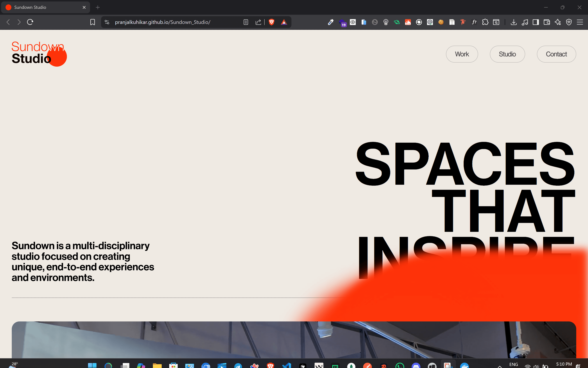This screenshot has height=368, width=588.
Task: Open Discord from the taskbar
Action: coord(416,365)
